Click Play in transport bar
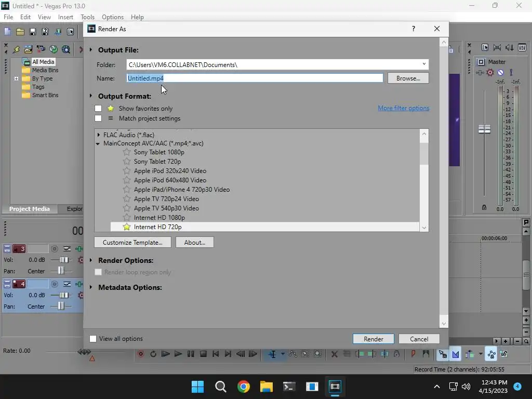Viewport: 532px width, 399px height. (x=178, y=354)
